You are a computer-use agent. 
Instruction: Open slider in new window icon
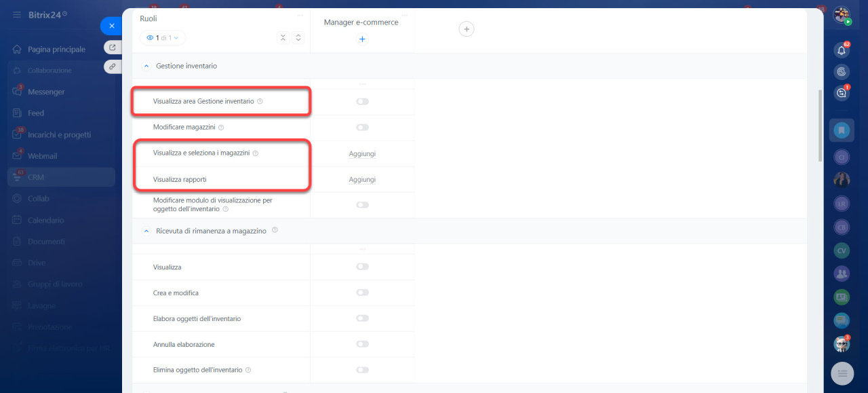113,48
